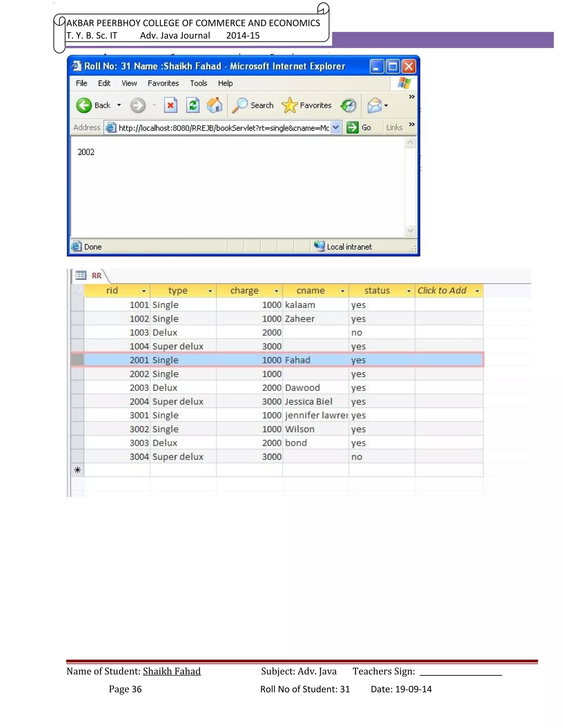Expand the address bar dropdown

coord(336,127)
